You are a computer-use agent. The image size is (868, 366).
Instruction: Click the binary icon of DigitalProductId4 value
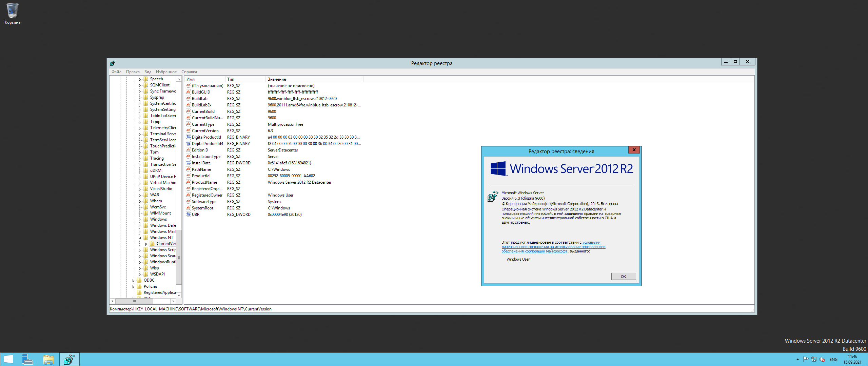(189, 143)
